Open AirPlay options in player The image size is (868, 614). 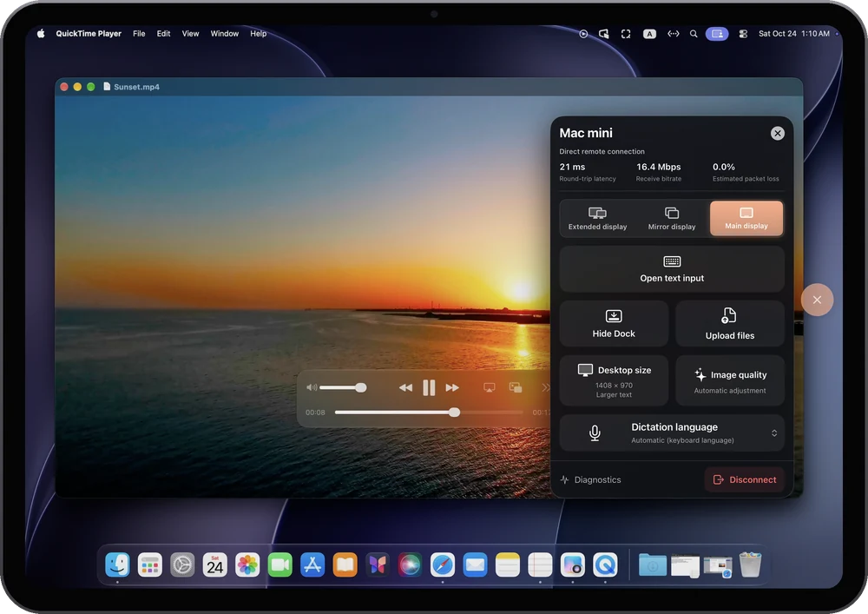489,387
